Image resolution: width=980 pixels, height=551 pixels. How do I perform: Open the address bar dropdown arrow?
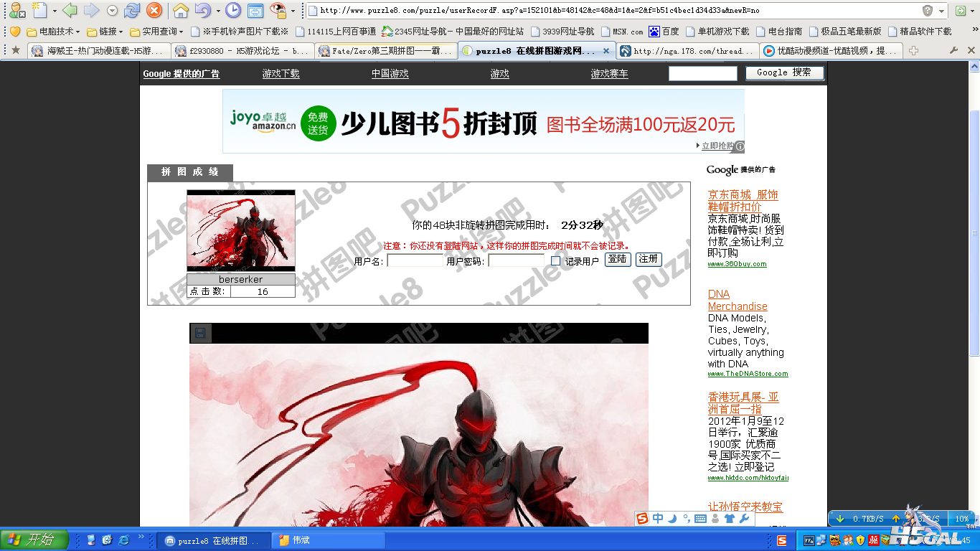pyautogui.click(x=942, y=11)
